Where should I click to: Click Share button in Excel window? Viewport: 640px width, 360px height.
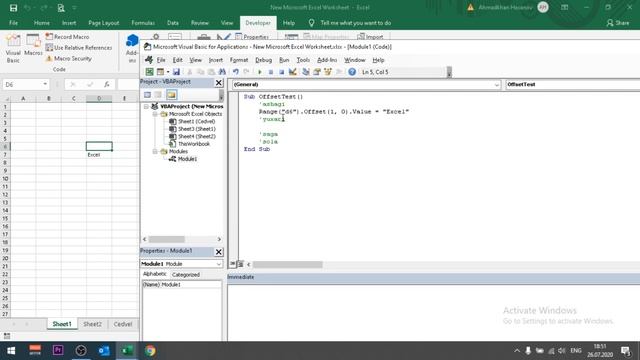click(618, 23)
